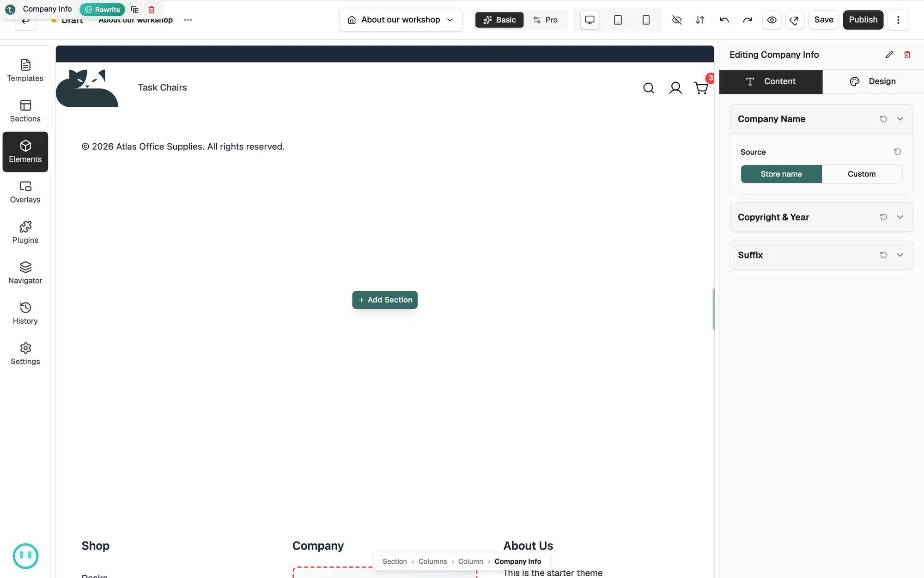Redo the last change
Viewport: 924px width, 578px height.
[748, 20]
